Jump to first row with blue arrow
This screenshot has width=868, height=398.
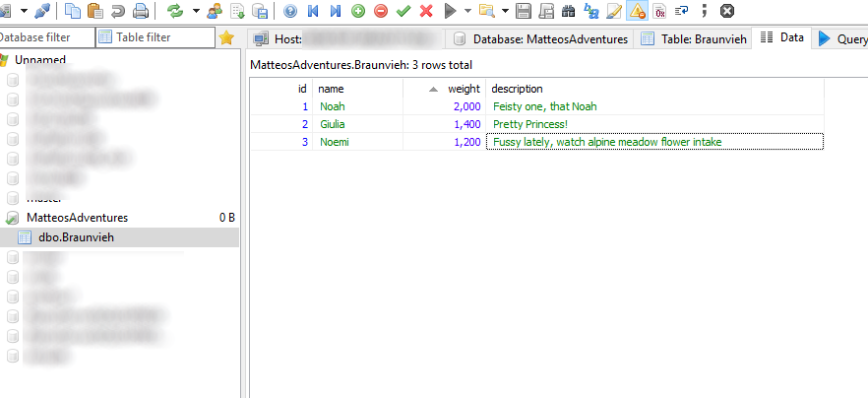click(x=313, y=10)
